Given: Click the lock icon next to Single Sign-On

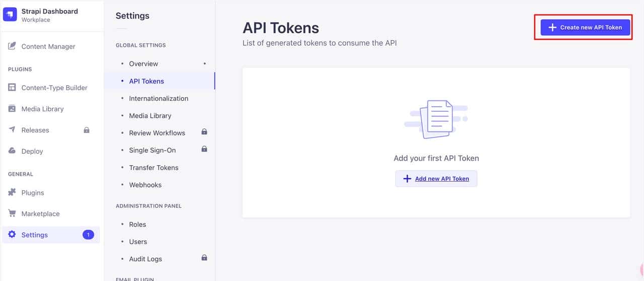Looking at the screenshot, I should [x=204, y=149].
